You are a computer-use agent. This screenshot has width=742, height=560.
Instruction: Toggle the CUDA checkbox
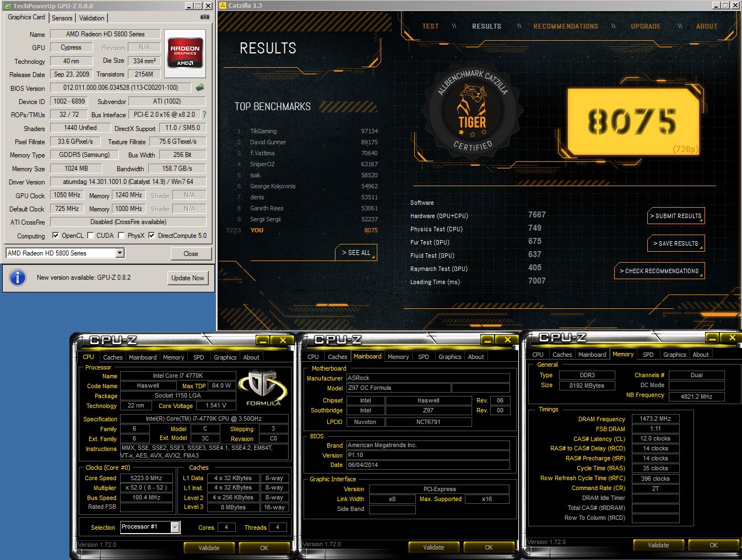(91, 236)
